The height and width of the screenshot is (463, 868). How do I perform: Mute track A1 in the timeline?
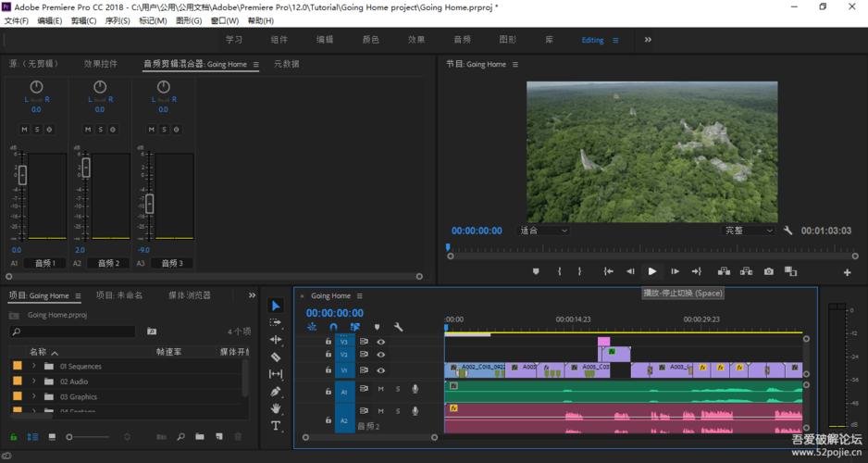381,389
